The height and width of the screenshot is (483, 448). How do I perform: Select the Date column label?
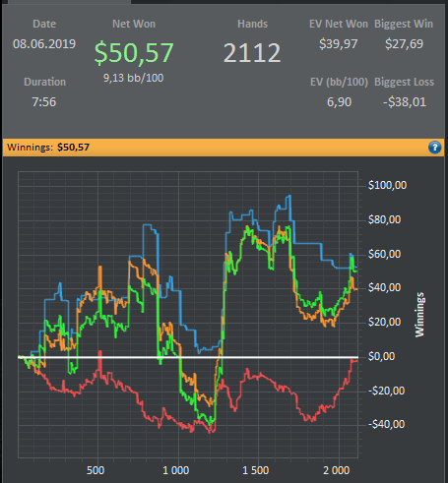[x=44, y=24]
